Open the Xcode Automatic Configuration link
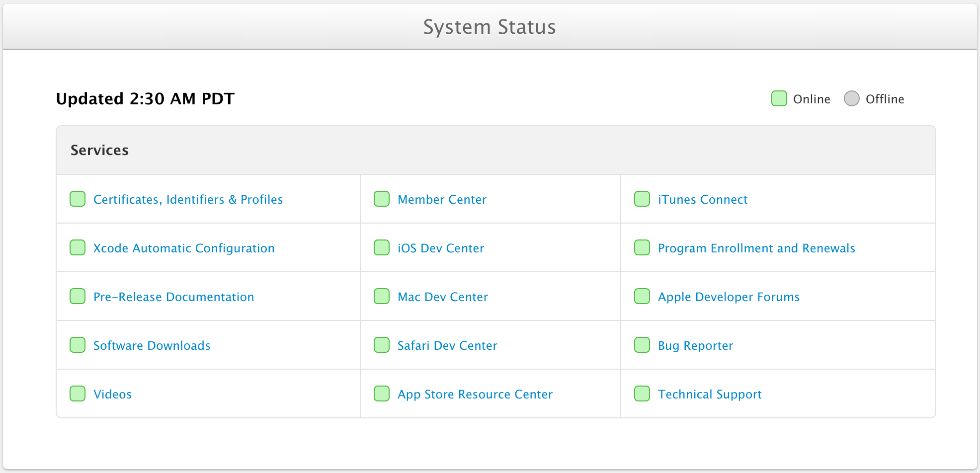This screenshot has height=473, width=980. 184,248
